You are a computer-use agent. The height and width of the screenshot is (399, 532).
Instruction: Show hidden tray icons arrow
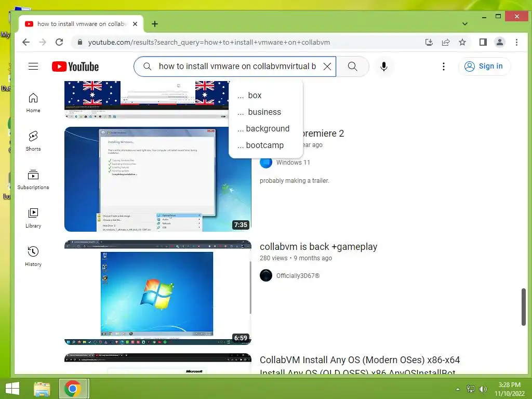458,389
